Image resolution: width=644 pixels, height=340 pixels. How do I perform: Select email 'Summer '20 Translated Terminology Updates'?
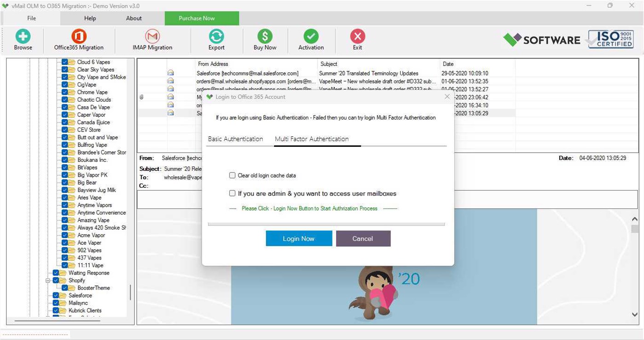(x=369, y=73)
